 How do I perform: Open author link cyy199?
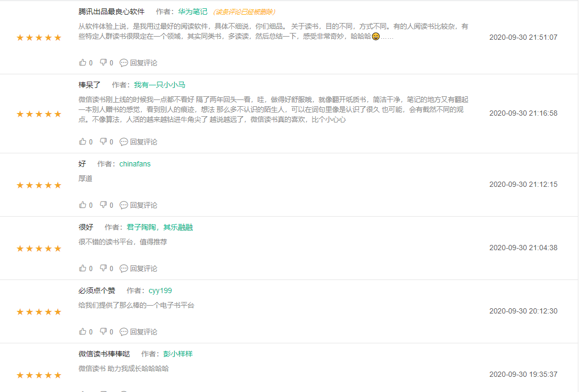[x=160, y=290]
